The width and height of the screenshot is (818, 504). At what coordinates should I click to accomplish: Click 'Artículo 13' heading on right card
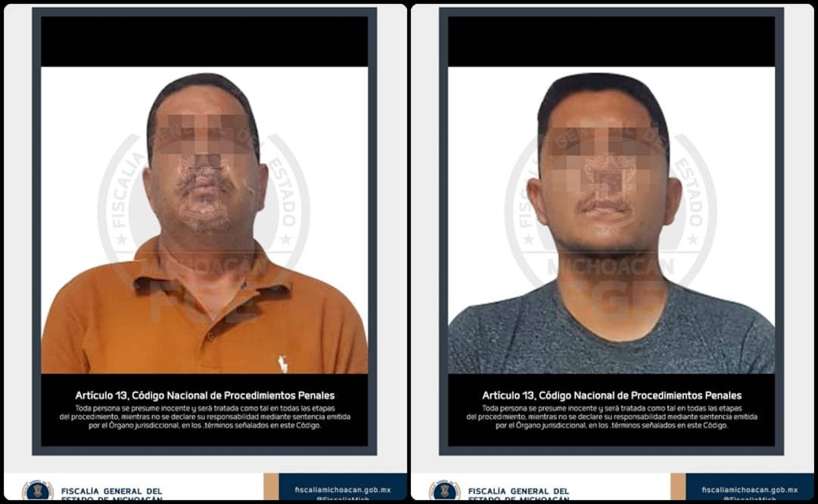tap(611, 395)
